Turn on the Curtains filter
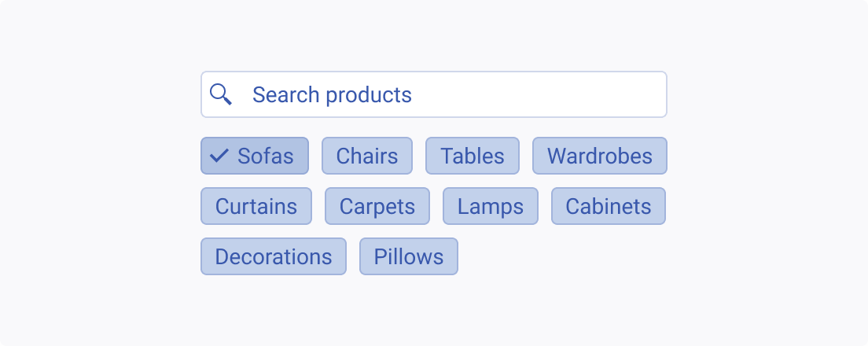The image size is (868, 346). click(256, 206)
